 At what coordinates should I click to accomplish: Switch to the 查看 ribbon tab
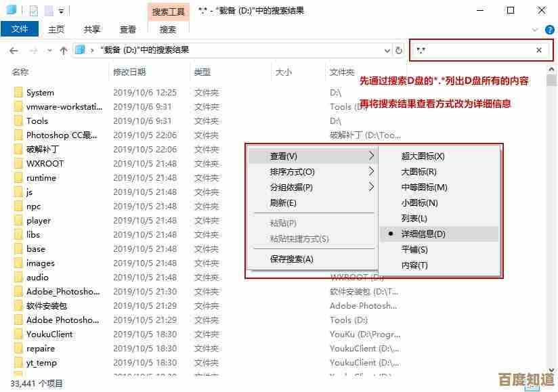128,29
